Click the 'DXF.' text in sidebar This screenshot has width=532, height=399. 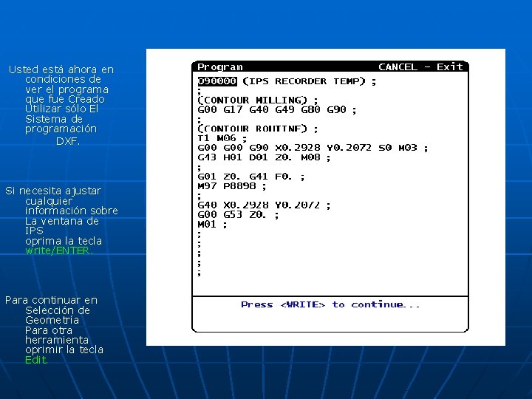(x=68, y=141)
